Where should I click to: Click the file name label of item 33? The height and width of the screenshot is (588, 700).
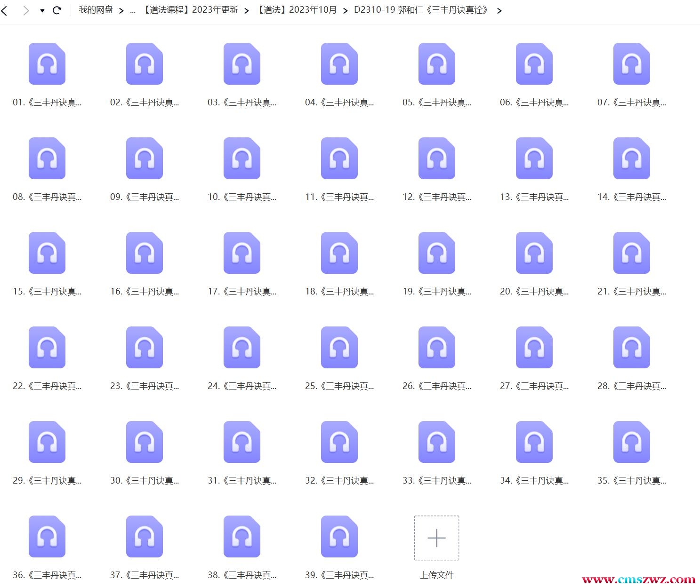pos(436,480)
